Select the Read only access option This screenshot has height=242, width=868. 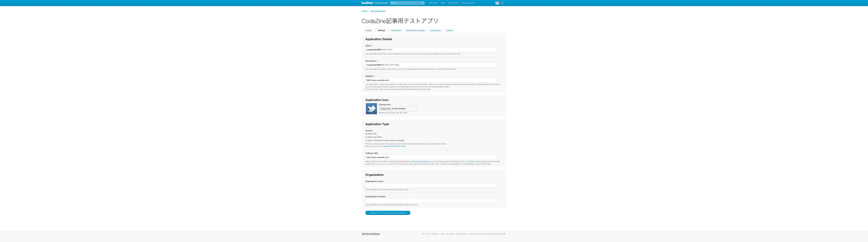click(x=366, y=134)
